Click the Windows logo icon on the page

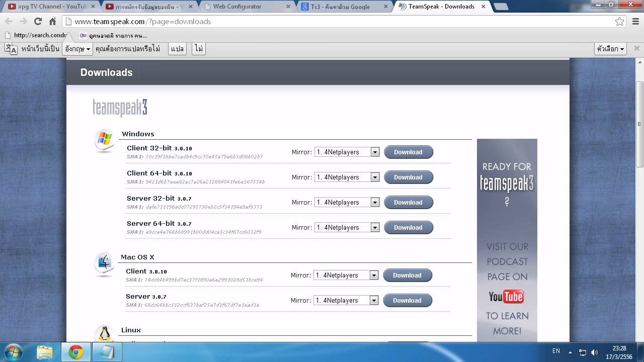click(104, 141)
